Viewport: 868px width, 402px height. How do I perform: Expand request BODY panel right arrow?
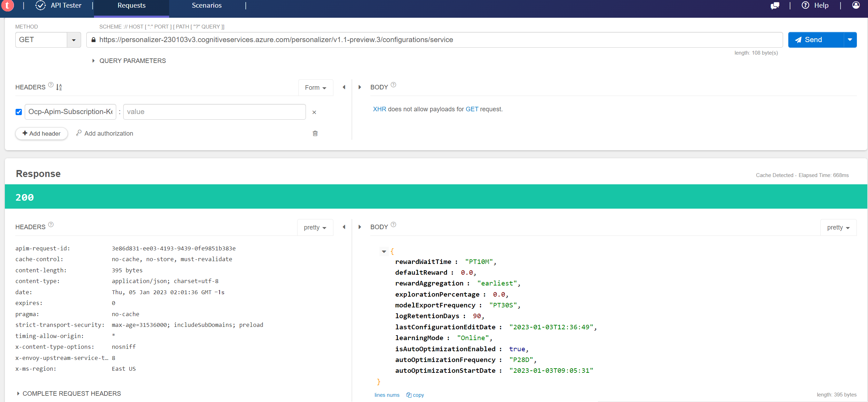pyautogui.click(x=360, y=87)
